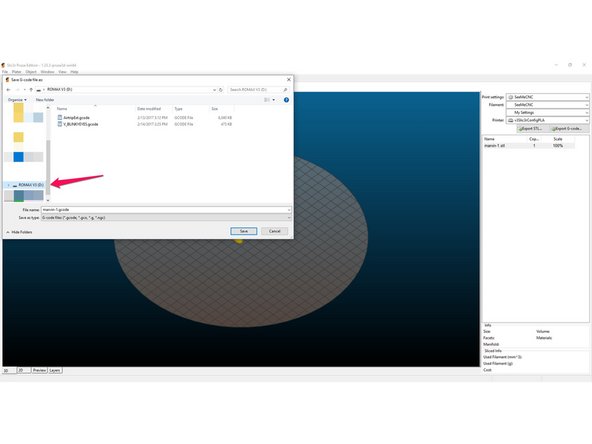Click the Export G-code button

coord(566,129)
